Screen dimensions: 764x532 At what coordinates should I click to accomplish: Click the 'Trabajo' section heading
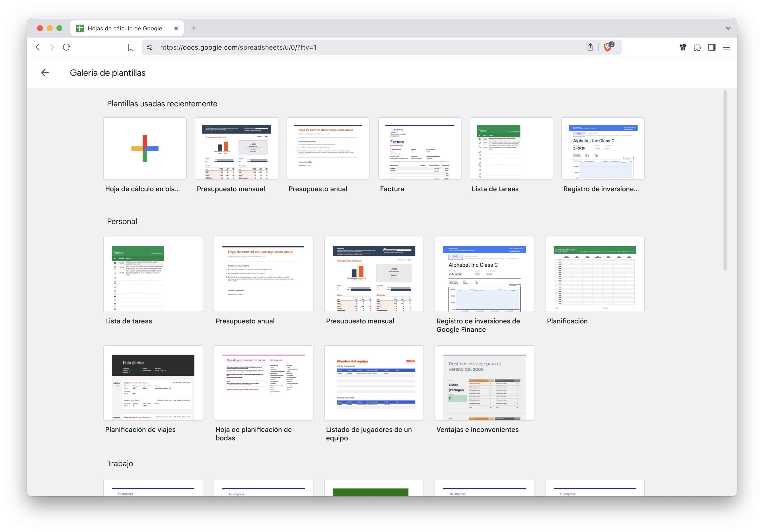click(120, 464)
